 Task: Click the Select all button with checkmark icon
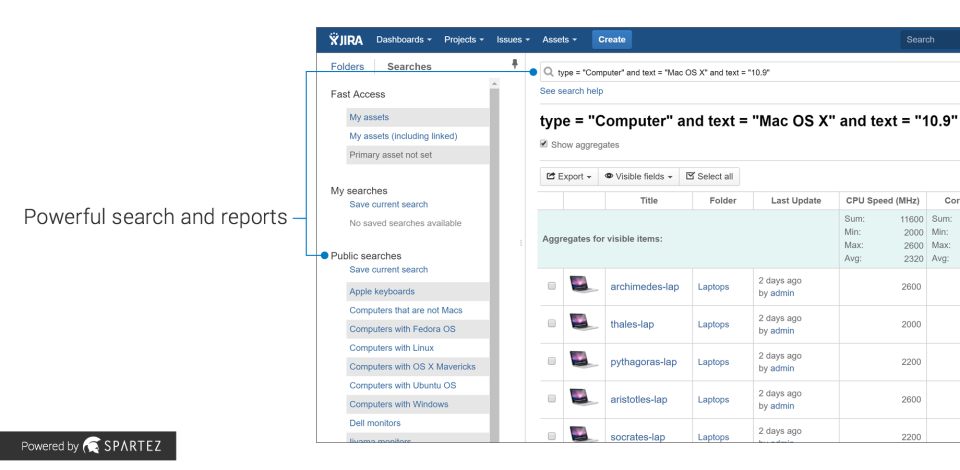point(708,177)
